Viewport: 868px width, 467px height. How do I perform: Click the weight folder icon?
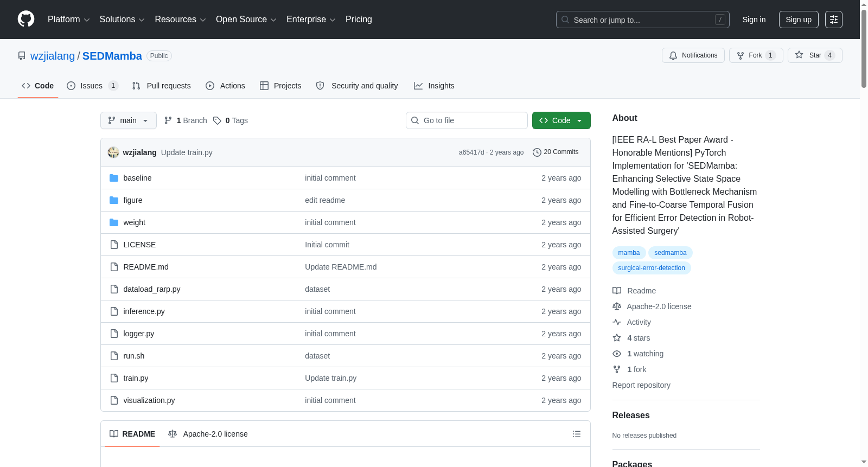coord(114,222)
